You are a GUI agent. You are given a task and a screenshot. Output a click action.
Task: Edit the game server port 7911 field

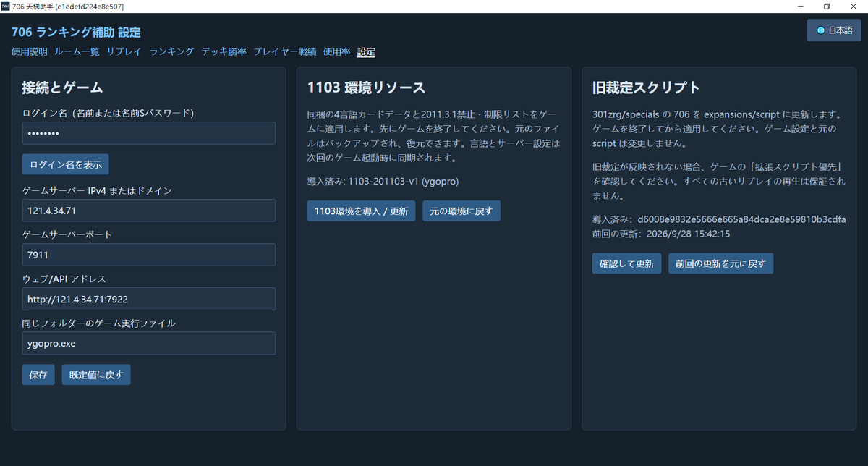pyautogui.click(x=149, y=255)
